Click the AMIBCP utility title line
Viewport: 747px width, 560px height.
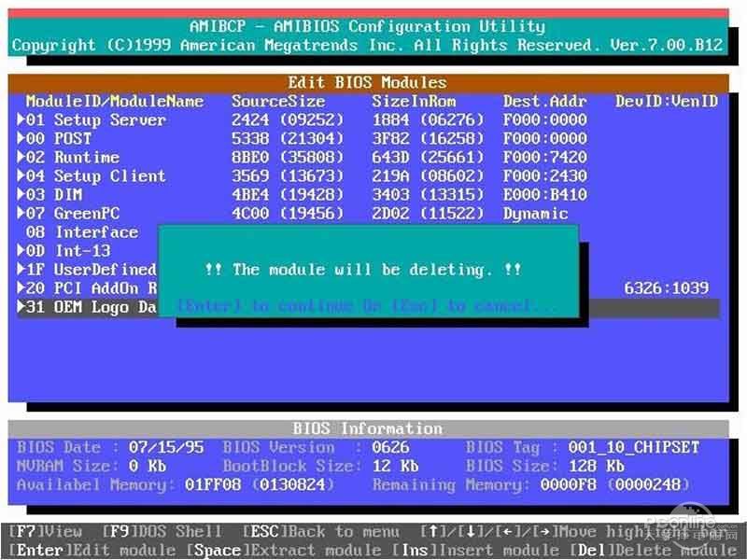(367, 27)
